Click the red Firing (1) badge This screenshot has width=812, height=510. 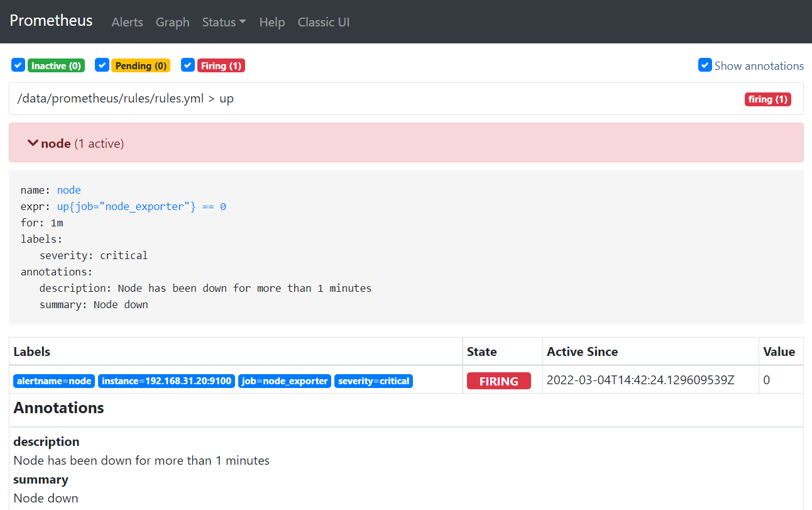[x=221, y=65]
